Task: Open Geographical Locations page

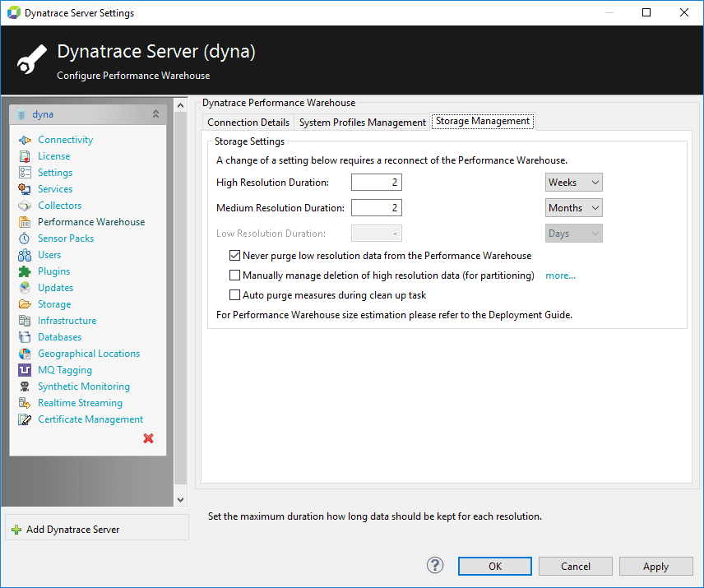Action: pos(89,354)
